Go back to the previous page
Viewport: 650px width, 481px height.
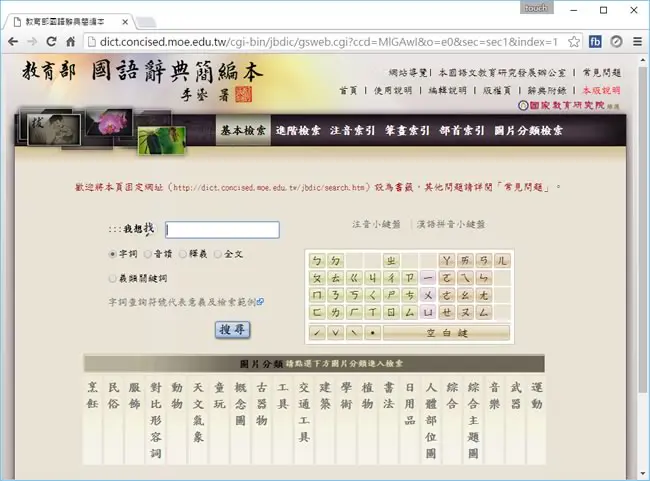pyautogui.click(x=13, y=41)
